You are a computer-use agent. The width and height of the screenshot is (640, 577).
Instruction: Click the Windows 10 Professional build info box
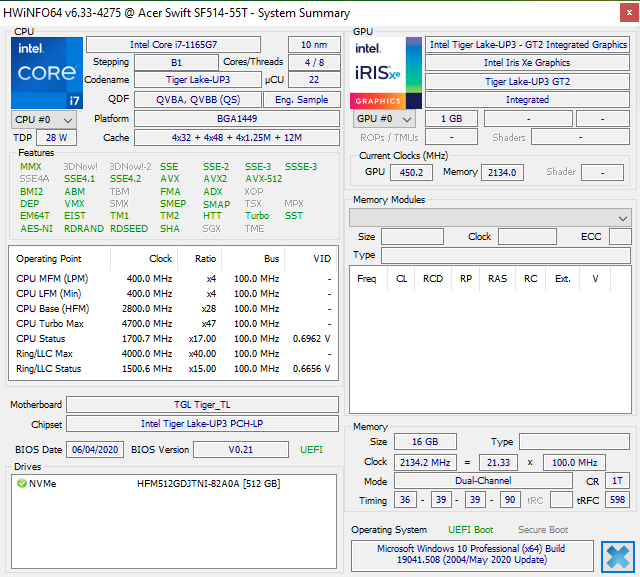(471, 556)
